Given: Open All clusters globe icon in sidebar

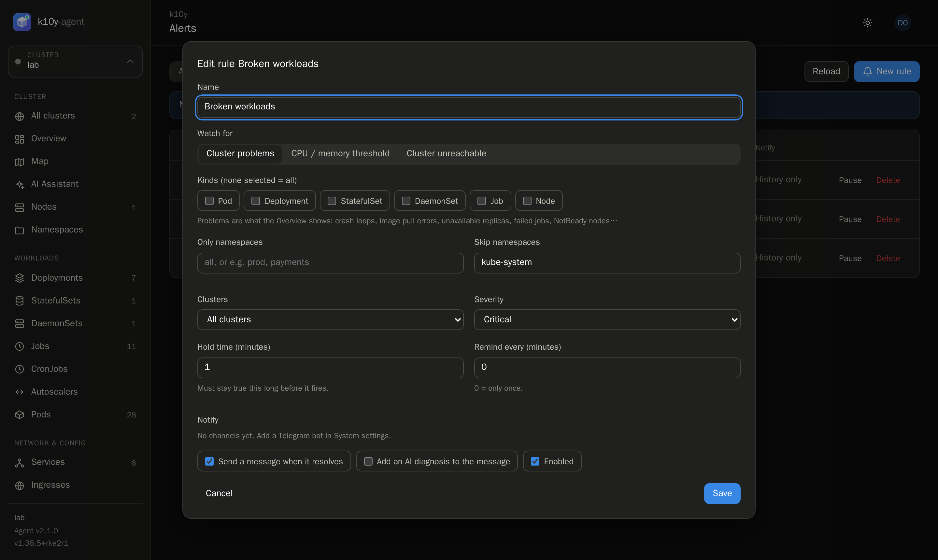Looking at the screenshot, I should click(x=19, y=116).
